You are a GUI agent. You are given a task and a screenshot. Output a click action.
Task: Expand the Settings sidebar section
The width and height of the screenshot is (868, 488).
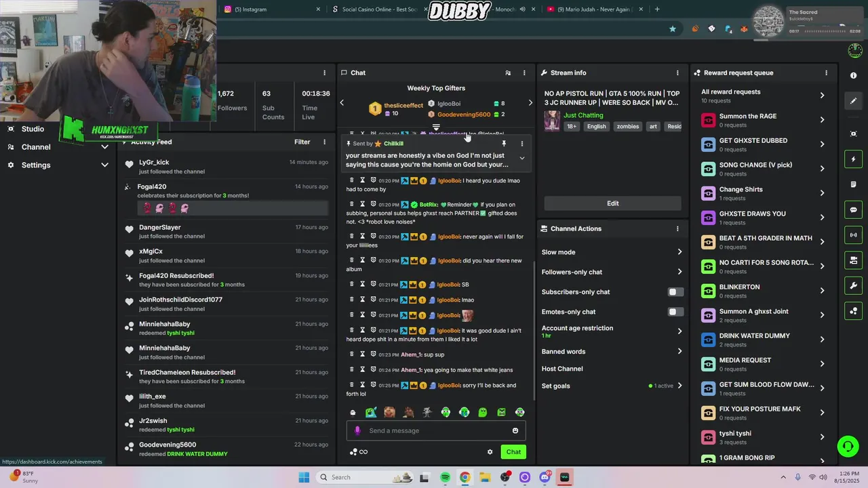click(x=104, y=165)
